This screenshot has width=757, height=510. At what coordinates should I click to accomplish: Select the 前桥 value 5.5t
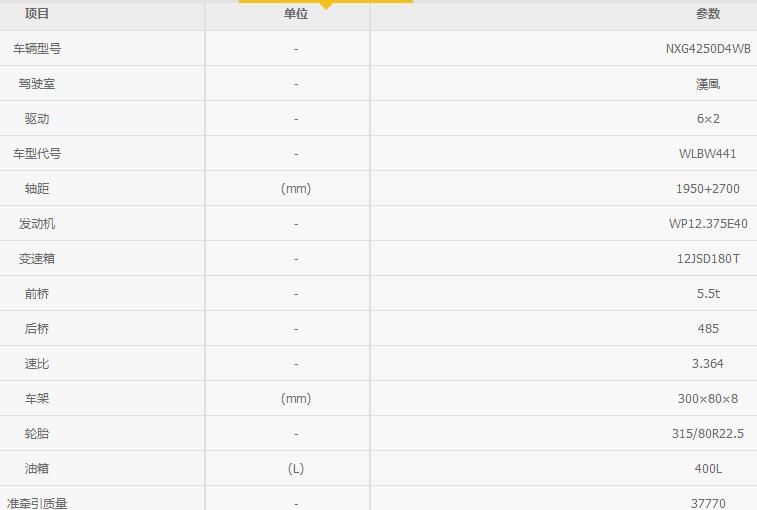coord(708,294)
